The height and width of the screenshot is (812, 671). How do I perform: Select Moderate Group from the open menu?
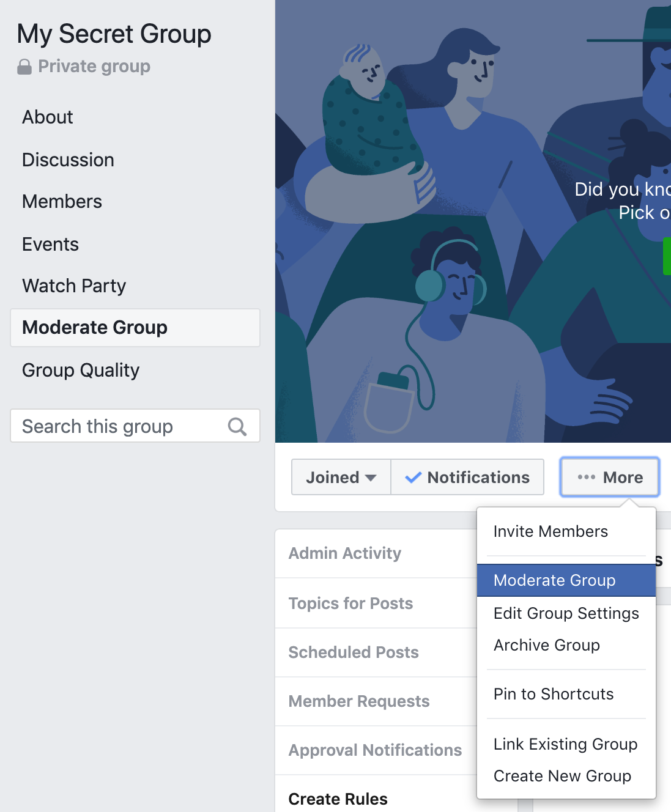click(x=554, y=580)
